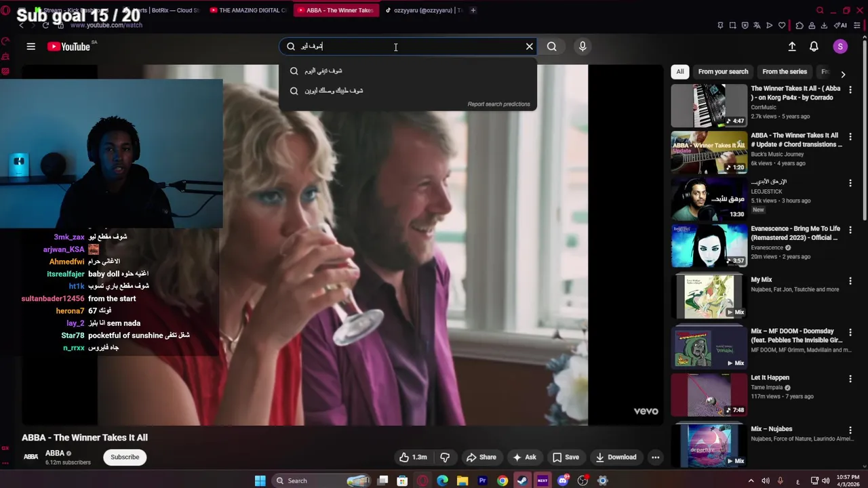Start voice search with microphone
Screen dimensions: 868x488
coord(583,46)
